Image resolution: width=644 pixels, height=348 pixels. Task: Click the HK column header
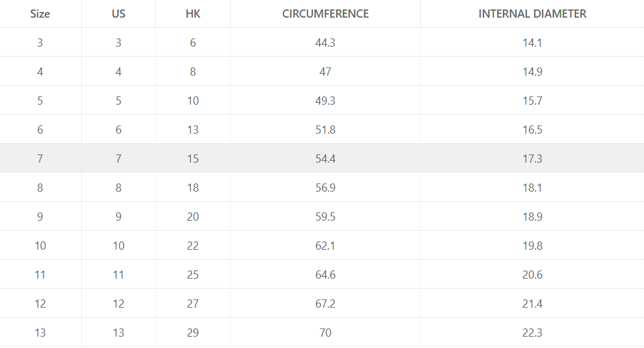[x=193, y=14]
